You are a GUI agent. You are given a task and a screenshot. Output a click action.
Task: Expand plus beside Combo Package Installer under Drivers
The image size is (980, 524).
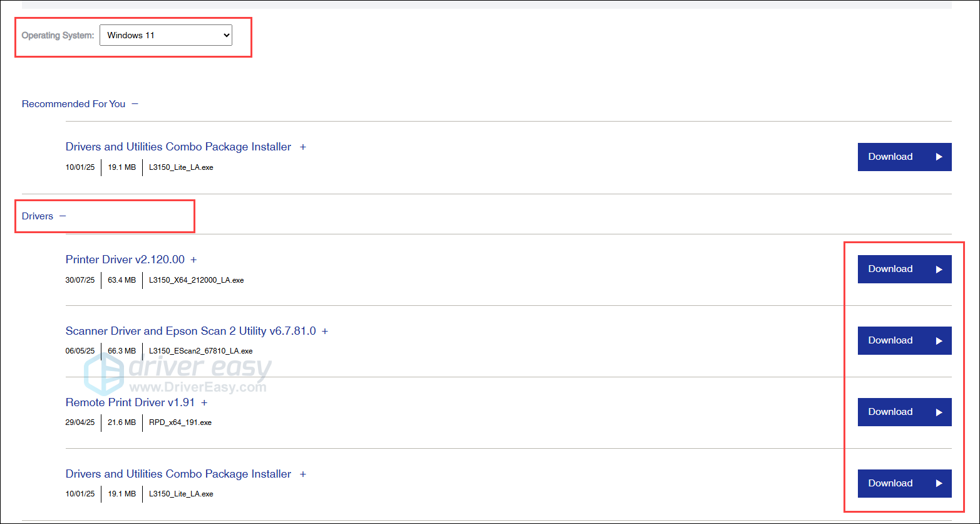pos(303,474)
